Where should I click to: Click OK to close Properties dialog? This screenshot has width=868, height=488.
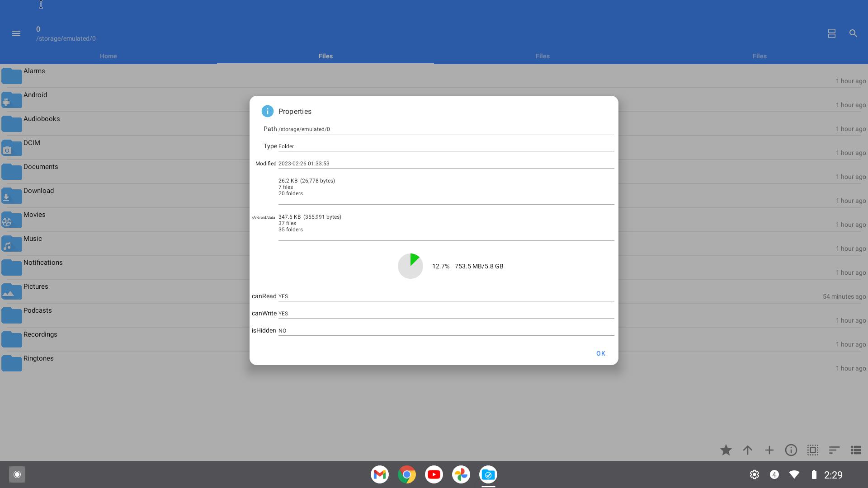point(601,353)
